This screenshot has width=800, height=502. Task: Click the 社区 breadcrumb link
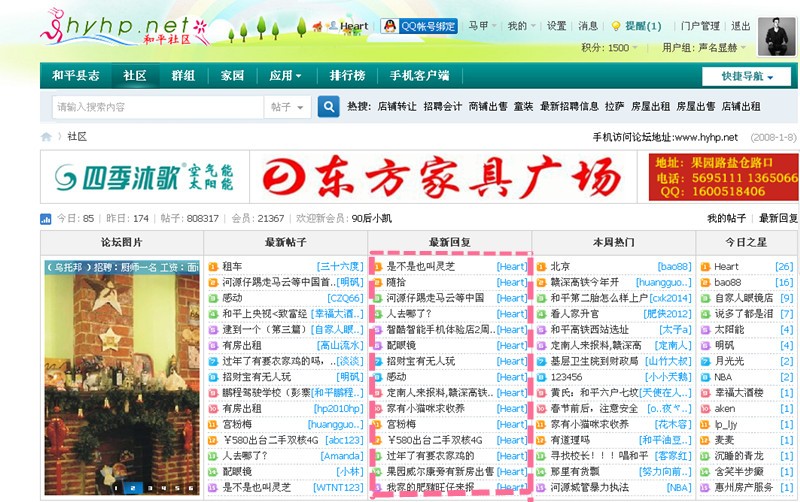77,137
